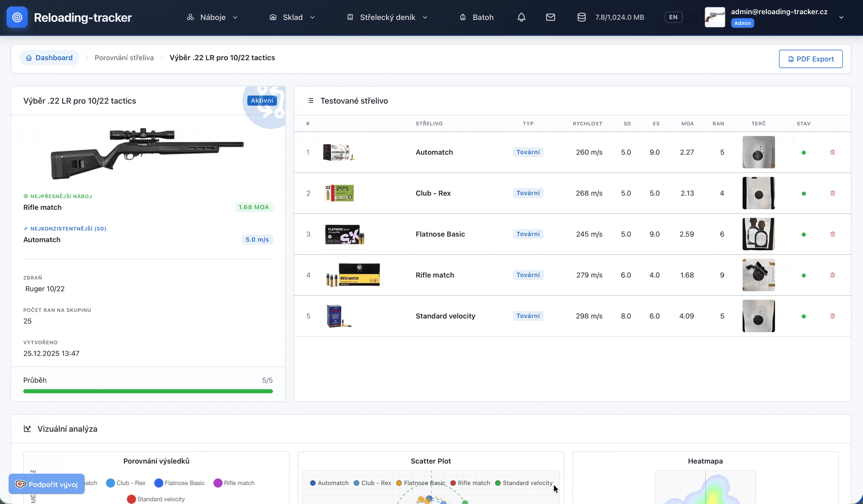The image size is (863, 504).
Task: Toggle Flatnose Basic status indicator
Action: tap(803, 235)
